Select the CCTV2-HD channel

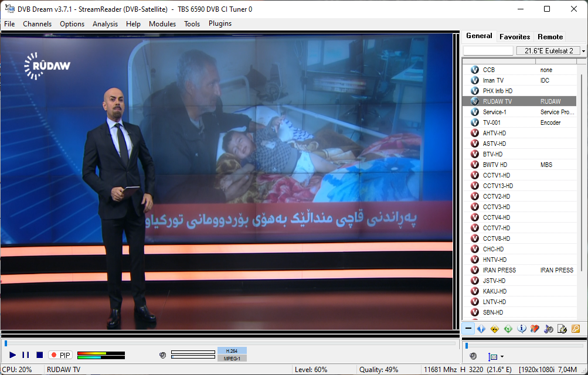pos(519,196)
